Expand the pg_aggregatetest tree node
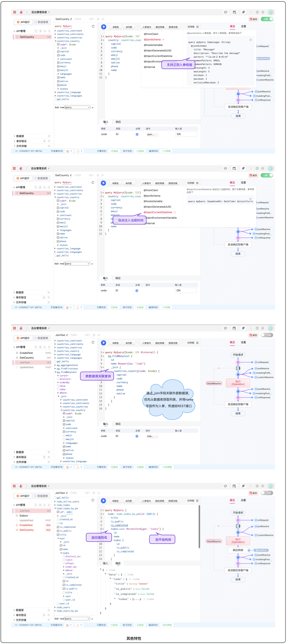The image size is (287, 644). (x=55, y=365)
